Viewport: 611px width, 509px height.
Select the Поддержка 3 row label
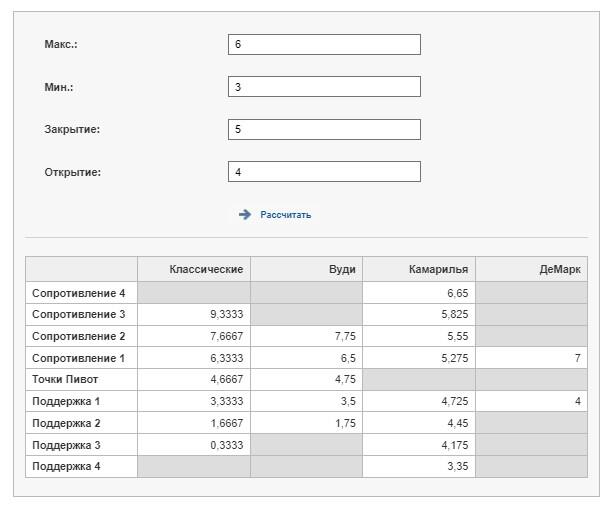click(x=66, y=445)
